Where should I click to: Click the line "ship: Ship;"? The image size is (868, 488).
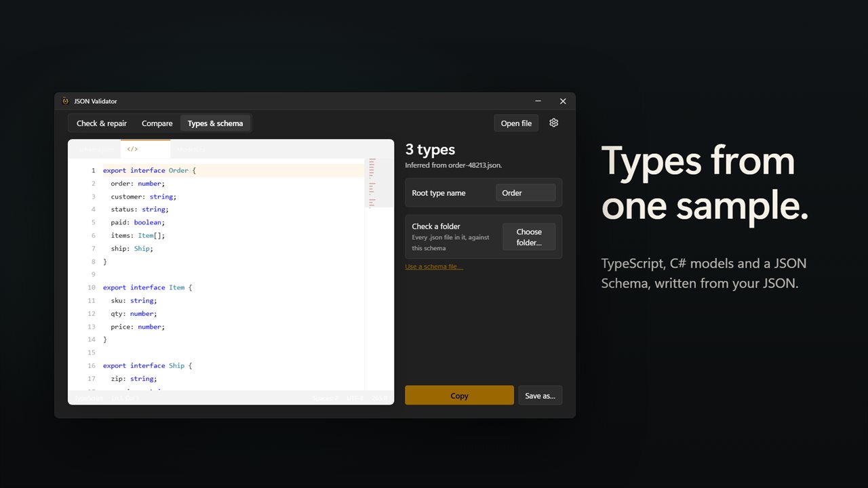coord(132,248)
